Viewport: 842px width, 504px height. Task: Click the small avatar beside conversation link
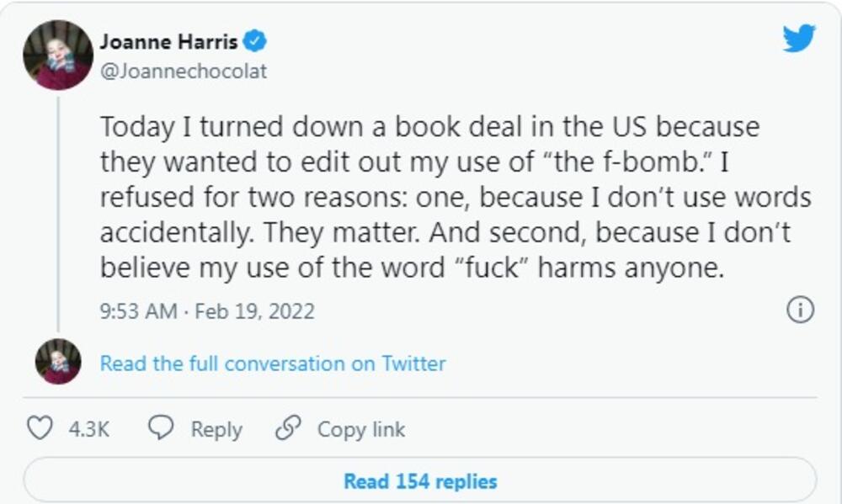click(58, 362)
